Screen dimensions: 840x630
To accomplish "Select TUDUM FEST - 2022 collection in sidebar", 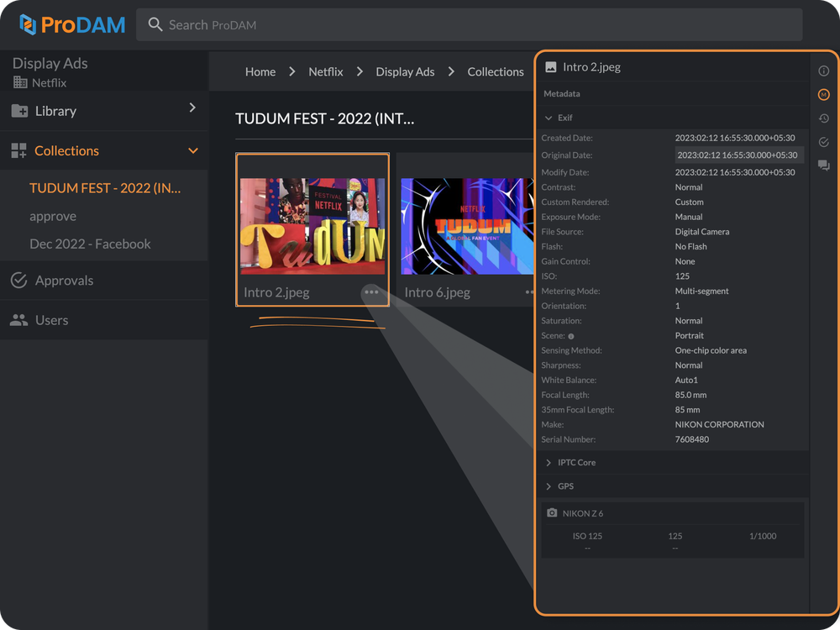I will click(x=105, y=188).
